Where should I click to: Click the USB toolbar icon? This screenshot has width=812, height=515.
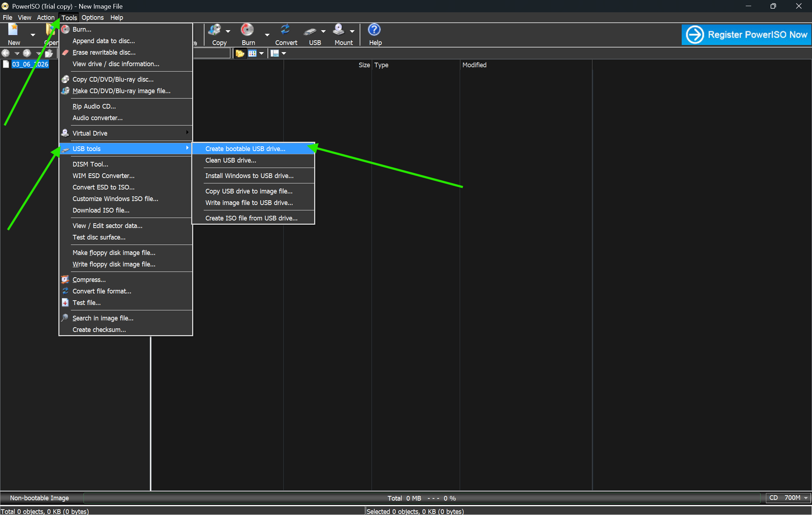[x=310, y=31]
